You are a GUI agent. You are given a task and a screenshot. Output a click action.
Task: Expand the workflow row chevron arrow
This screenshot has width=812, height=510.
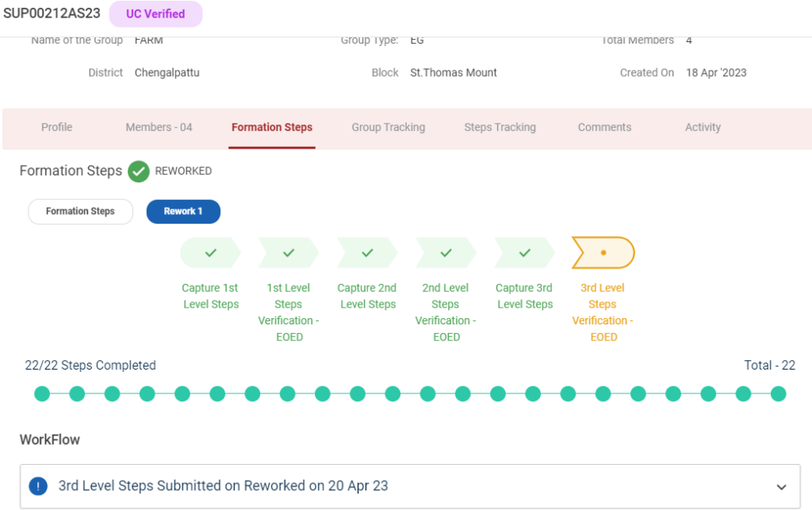[781, 487]
